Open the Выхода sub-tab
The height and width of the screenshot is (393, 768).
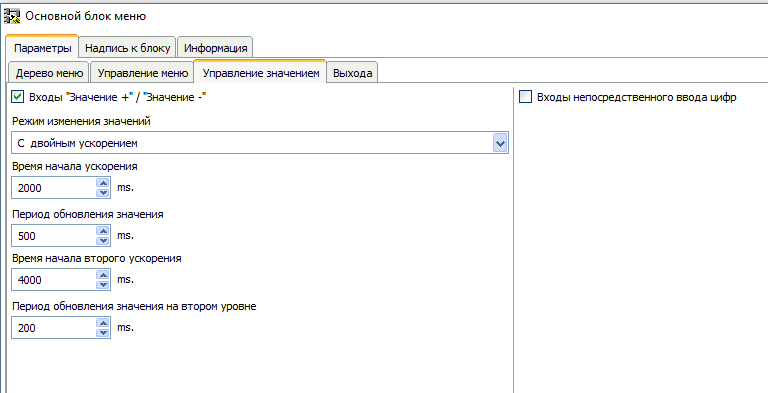coord(352,74)
